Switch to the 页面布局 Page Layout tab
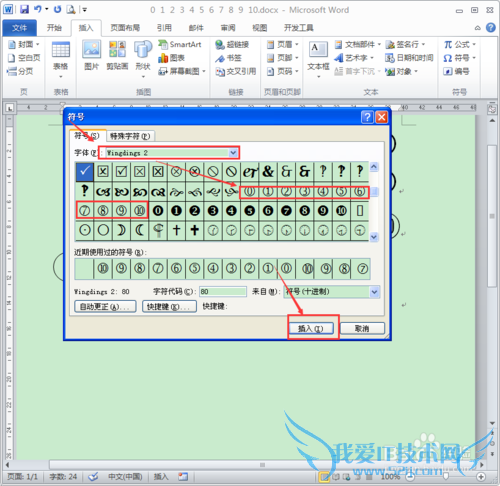Viewport: 500px width, 486px height. point(125,28)
